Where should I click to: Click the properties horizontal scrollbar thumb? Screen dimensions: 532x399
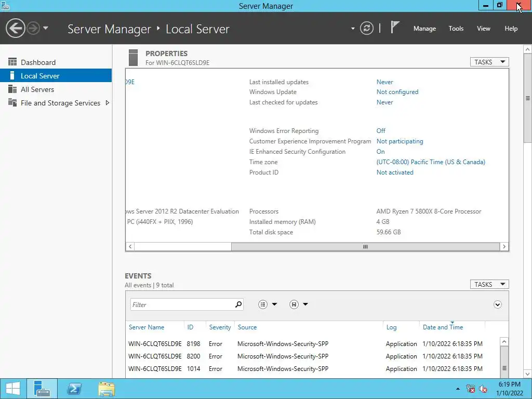pos(365,247)
